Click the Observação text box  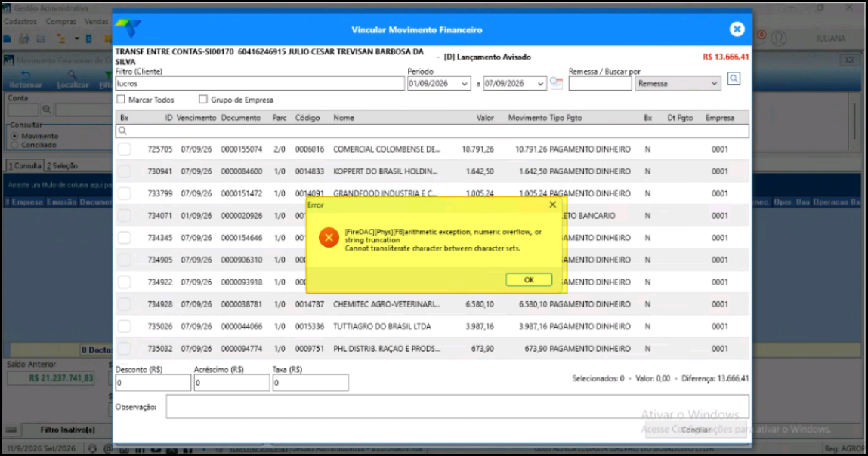[x=457, y=407]
